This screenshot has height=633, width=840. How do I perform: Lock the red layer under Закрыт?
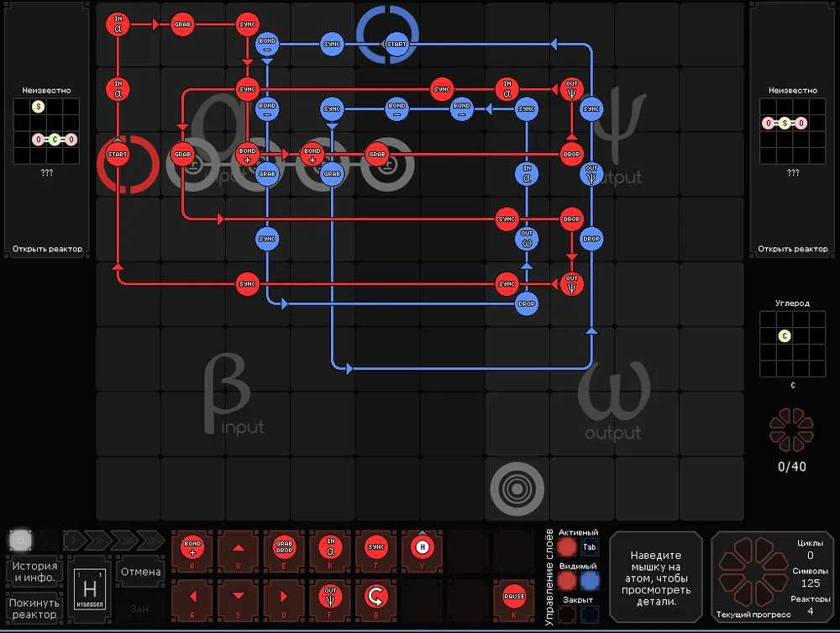click(x=567, y=615)
